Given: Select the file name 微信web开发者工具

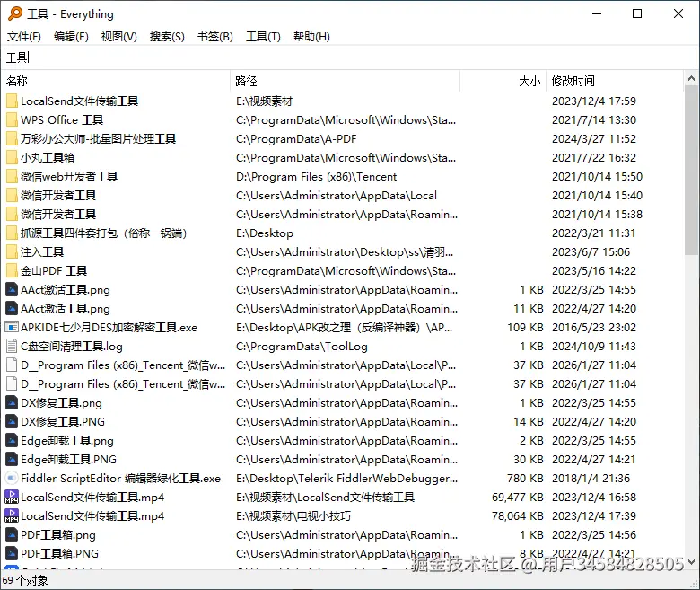Looking at the screenshot, I should 69,176.
